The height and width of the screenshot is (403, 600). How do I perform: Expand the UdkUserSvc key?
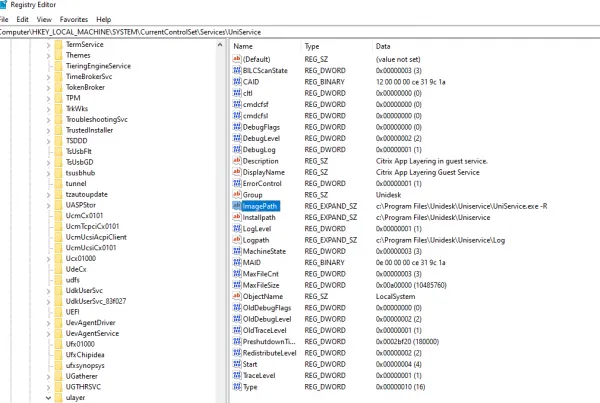click(48, 291)
